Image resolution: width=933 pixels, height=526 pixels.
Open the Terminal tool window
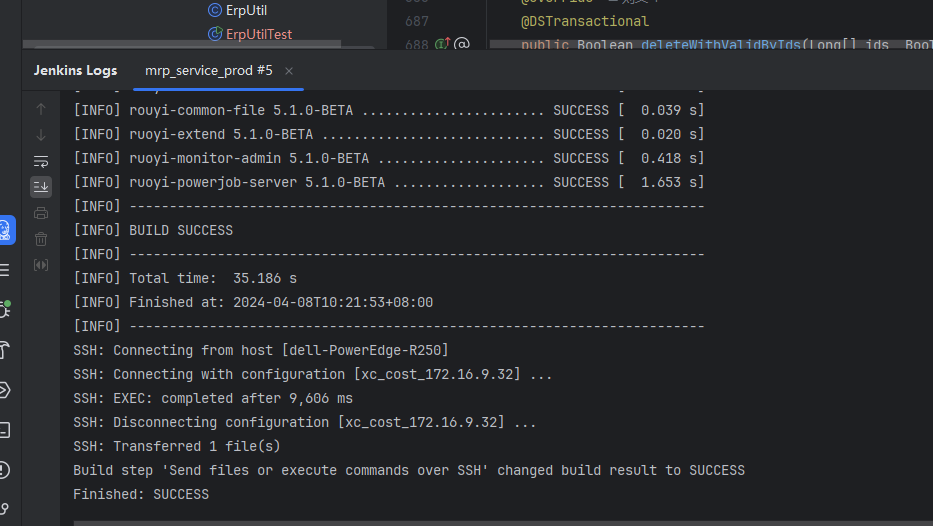(x=5, y=430)
